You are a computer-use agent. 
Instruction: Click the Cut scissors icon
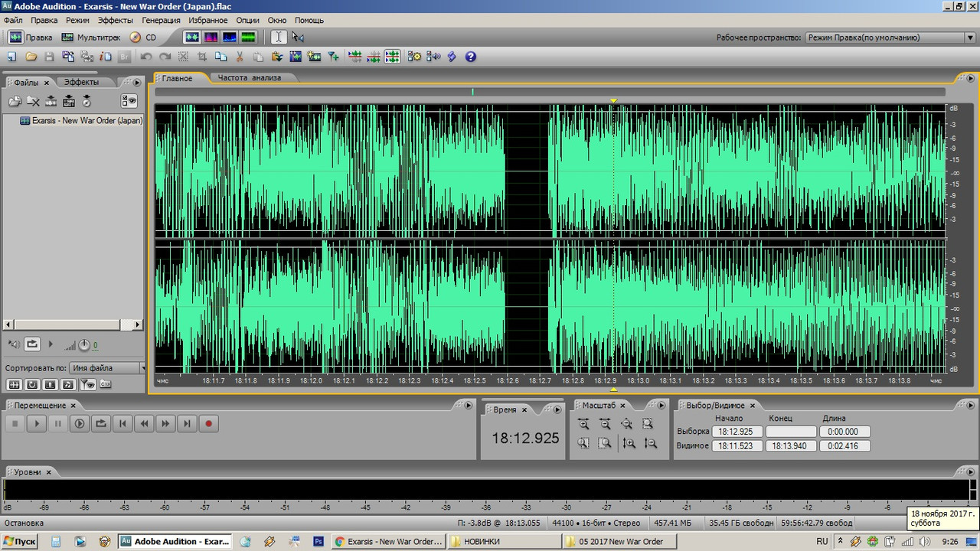240,57
